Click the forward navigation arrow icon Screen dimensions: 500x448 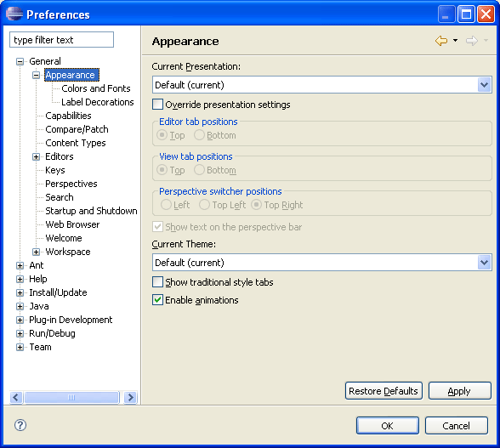472,41
